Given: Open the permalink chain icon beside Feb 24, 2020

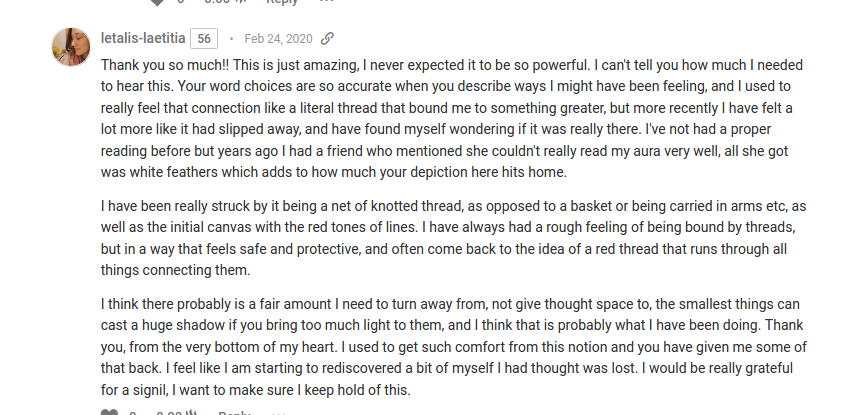Looking at the screenshot, I should point(327,38).
